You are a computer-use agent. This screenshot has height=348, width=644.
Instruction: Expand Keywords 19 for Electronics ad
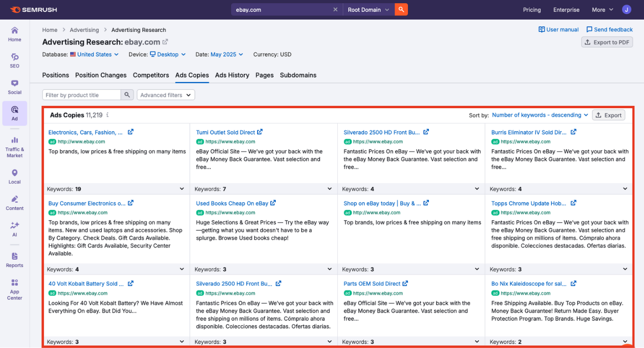182,189
